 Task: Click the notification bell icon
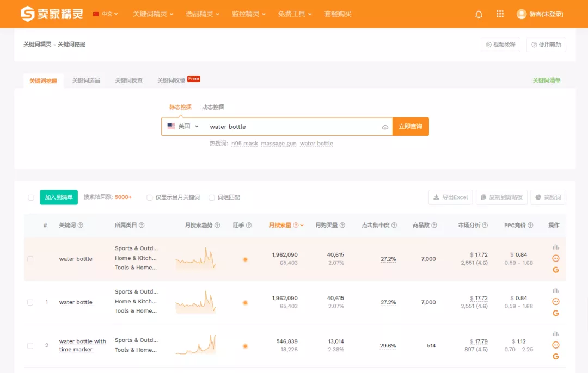479,14
